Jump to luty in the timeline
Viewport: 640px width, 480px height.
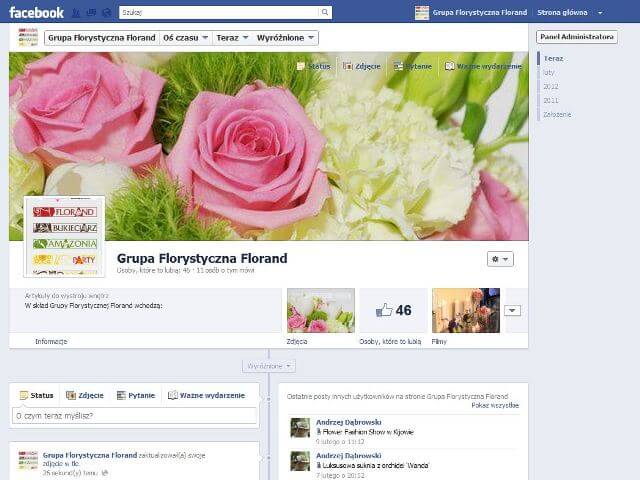549,72
